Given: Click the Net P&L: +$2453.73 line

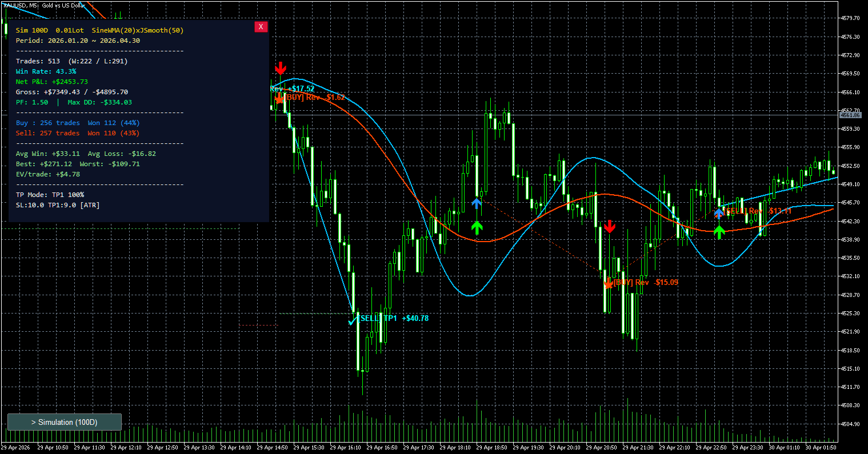Looking at the screenshot, I should click(52, 82).
